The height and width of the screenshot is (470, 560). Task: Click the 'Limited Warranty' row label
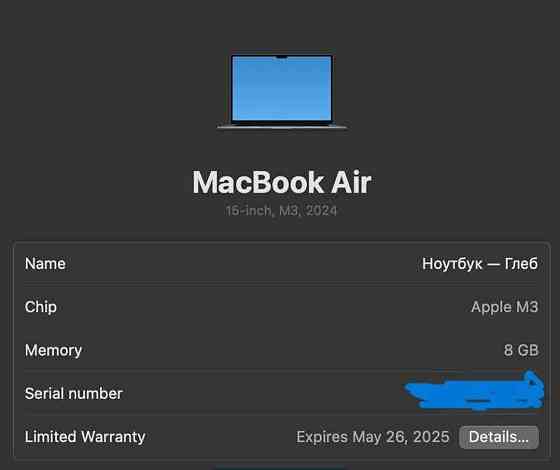[x=85, y=437]
